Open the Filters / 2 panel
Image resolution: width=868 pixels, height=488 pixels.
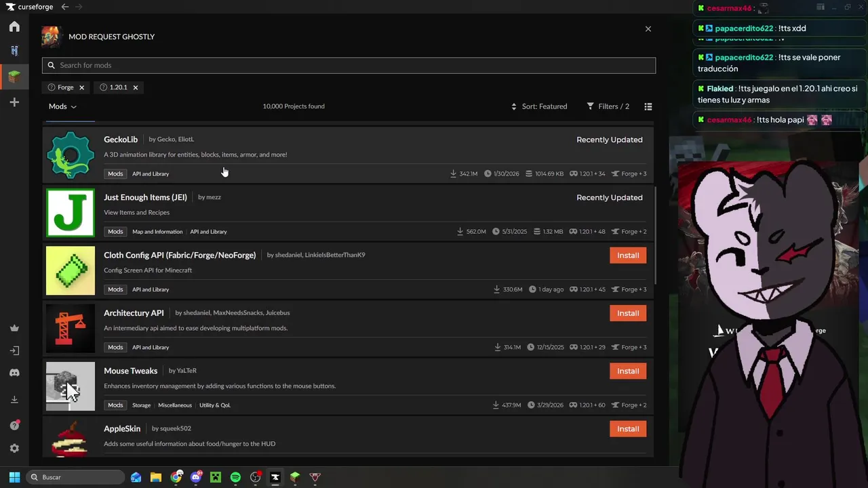point(608,106)
